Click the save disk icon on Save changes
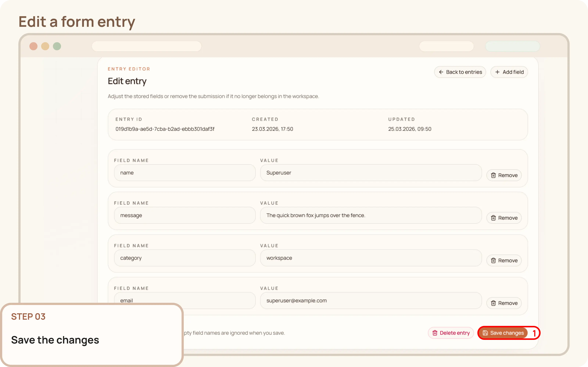The height and width of the screenshot is (367, 588). click(x=485, y=333)
